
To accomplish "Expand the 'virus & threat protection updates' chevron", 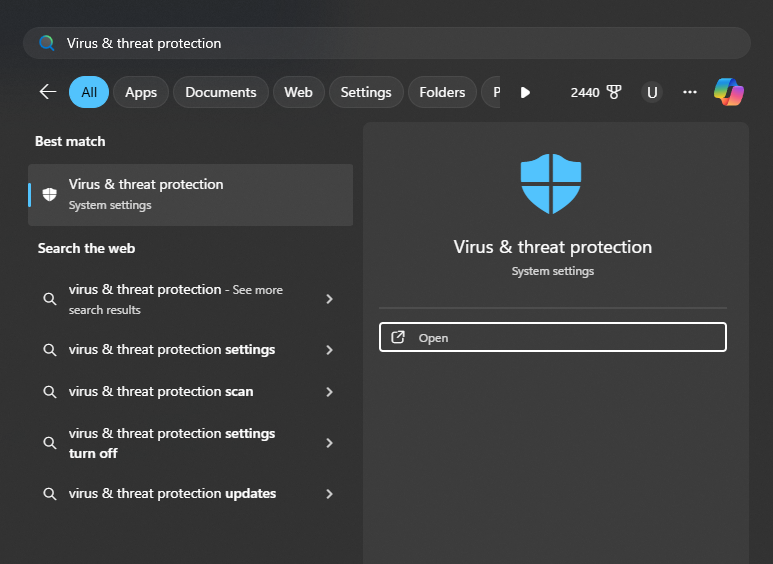I will coord(329,494).
